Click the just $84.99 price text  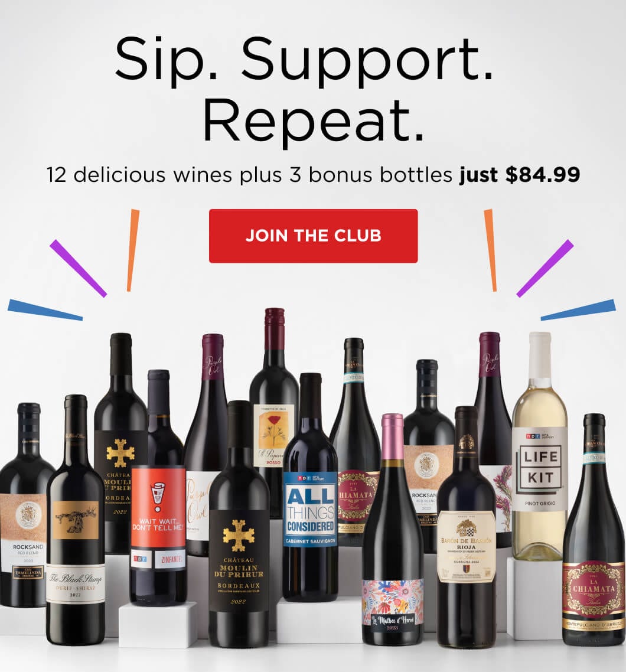[x=520, y=174]
